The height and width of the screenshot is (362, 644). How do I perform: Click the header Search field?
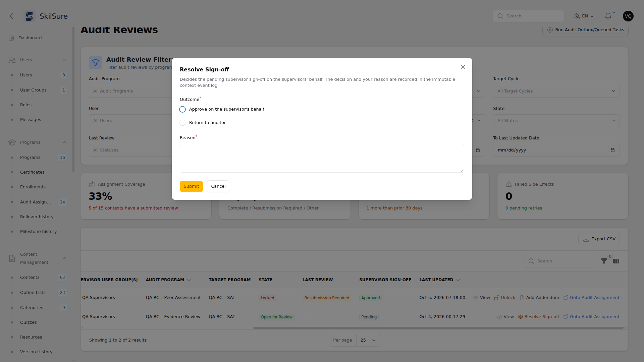[x=529, y=16]
